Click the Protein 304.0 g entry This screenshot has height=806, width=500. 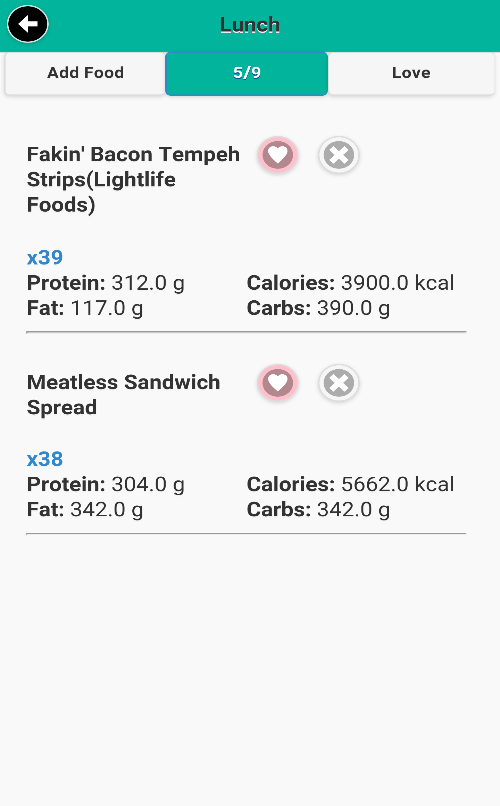[106, 484]
